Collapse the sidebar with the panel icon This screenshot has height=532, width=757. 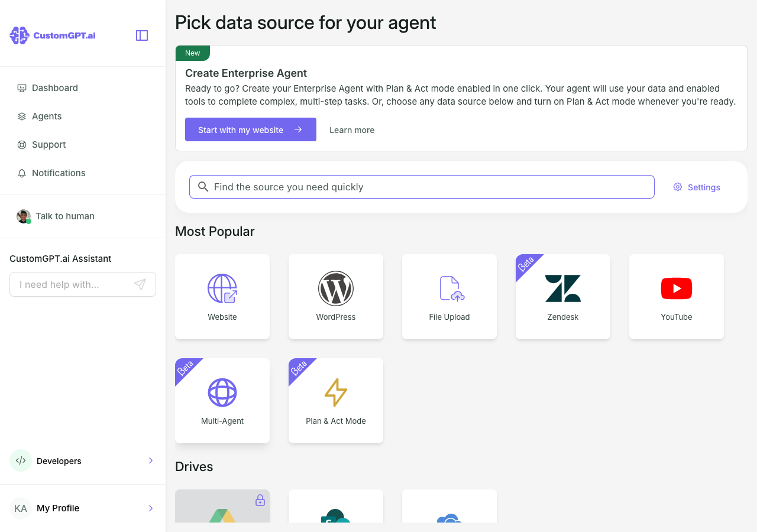tap(142, 35)
